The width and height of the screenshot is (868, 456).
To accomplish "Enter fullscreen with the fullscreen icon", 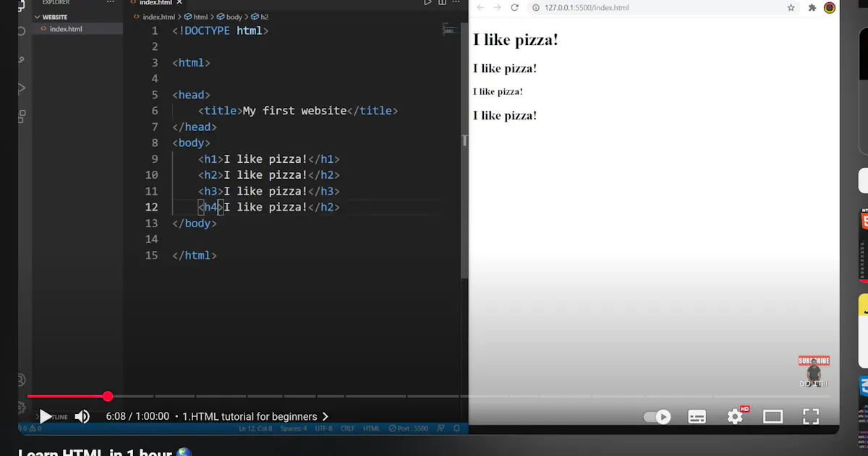I will pos(811,416).
